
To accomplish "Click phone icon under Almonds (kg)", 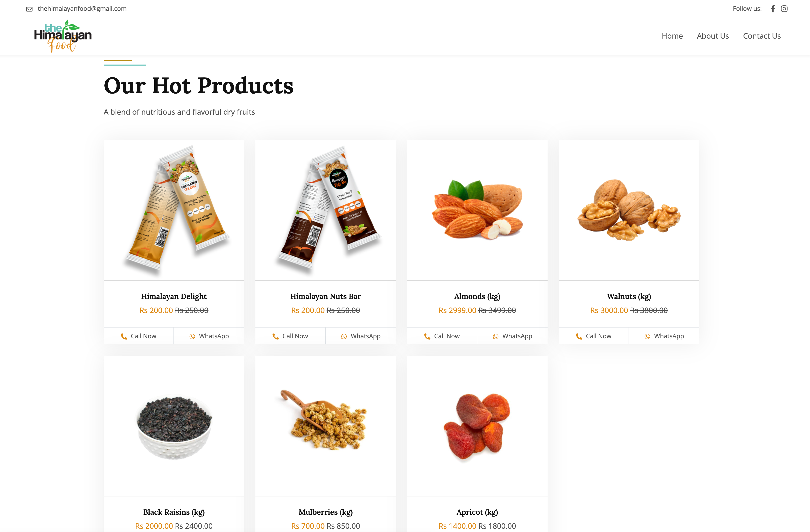I will point(427,336).
